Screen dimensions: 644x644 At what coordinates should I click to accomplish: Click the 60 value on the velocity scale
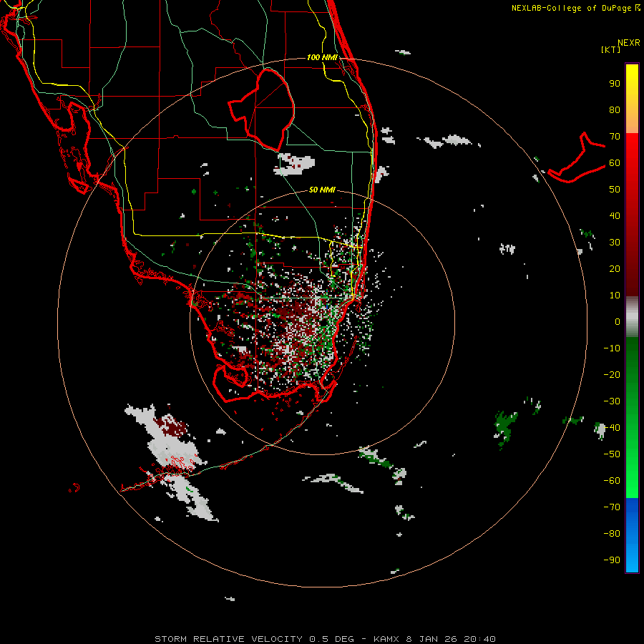click(x=615, y=162)
